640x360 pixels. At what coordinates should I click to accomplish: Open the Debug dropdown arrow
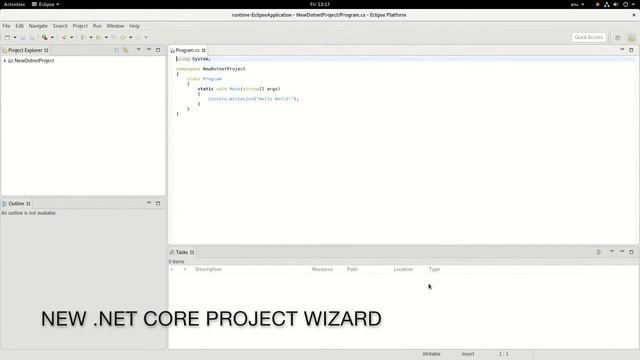(52, 37)
